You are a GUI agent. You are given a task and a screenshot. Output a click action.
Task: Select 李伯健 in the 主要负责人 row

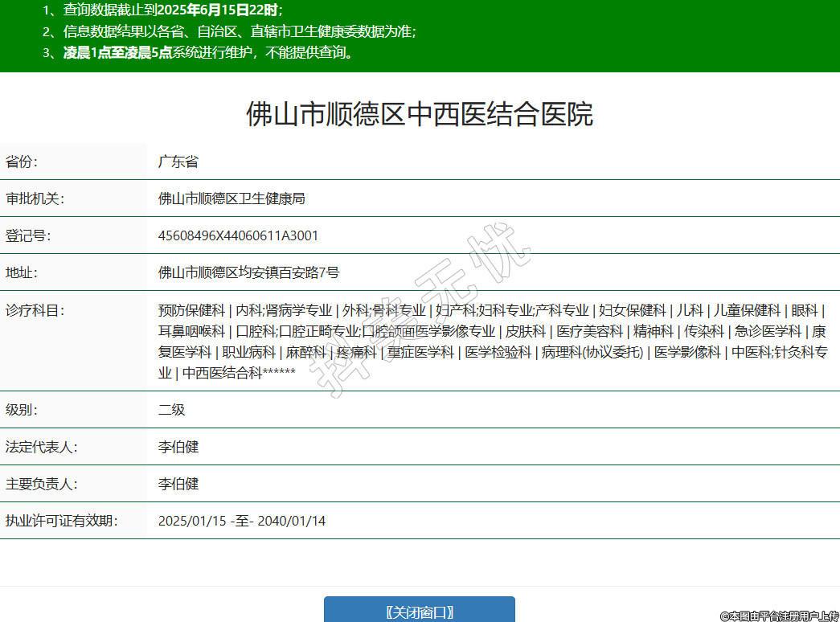178,484
